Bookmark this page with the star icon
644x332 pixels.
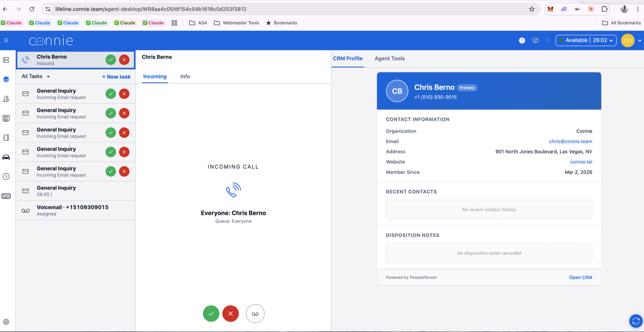(x=532, y=9)
